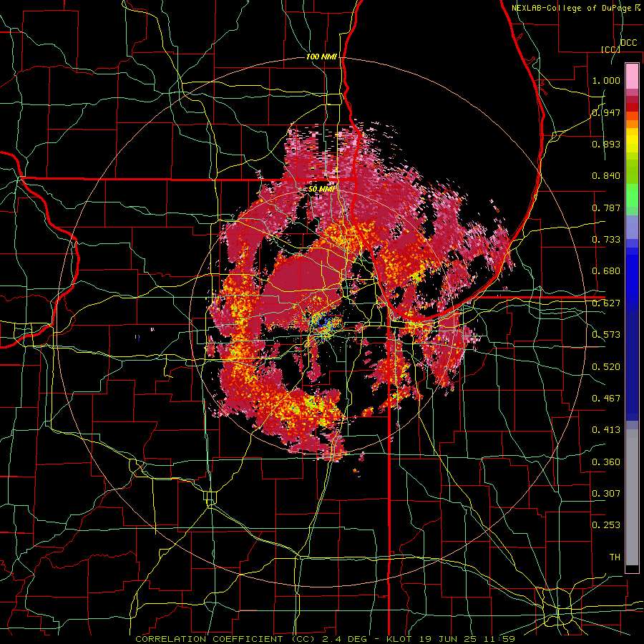Click the DCC label above the scale

pyautogui.click(x=629, y=43)
